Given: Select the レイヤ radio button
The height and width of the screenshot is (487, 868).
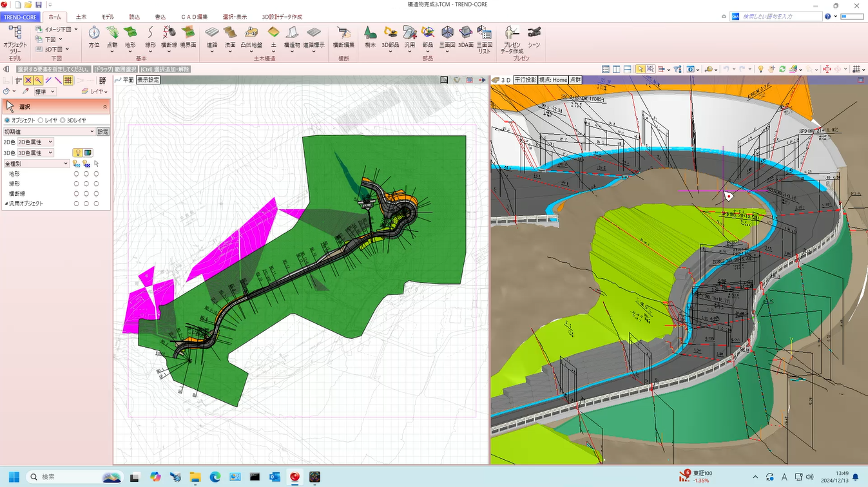Looking at the screenshot, I should [41, 120].
